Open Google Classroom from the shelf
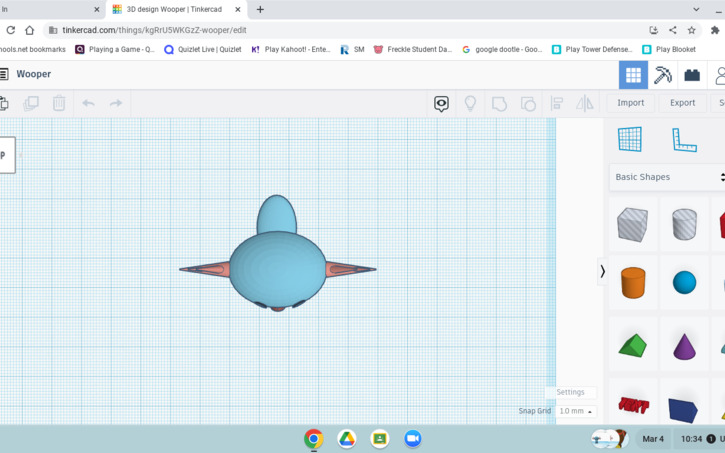The image size is (725, 453). click(380, 439)
